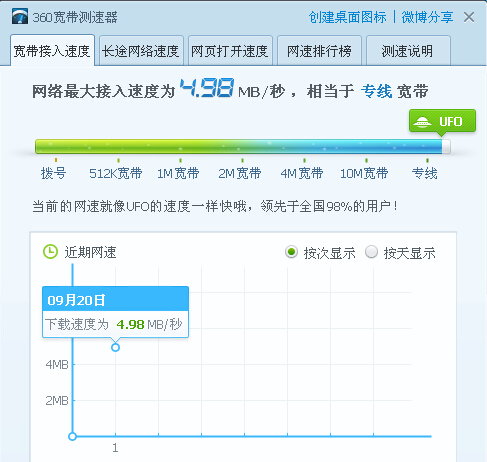
Task: Click the blue 专线 text in the headline
Action: tap(376, 91)
